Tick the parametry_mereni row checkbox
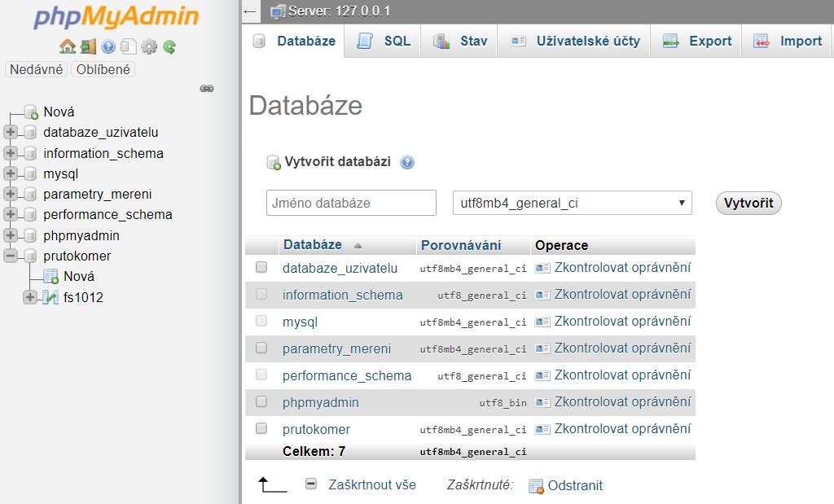The width and height of the screenshot is (834, 504). [x=261, y=347]
